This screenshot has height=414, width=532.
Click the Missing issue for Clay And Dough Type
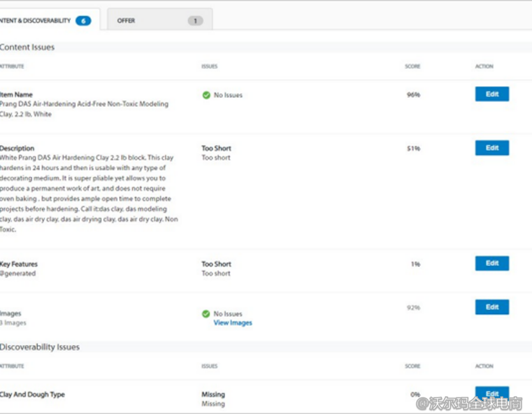213,394
